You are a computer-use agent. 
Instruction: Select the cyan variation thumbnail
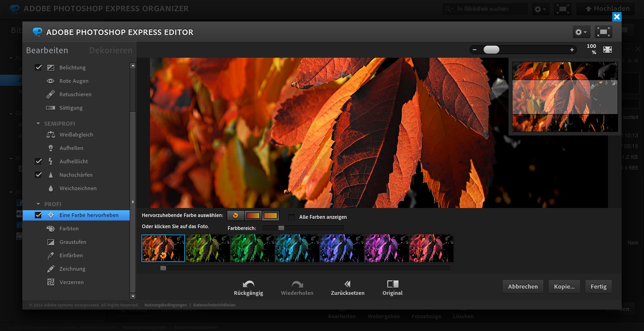[297, 248]
